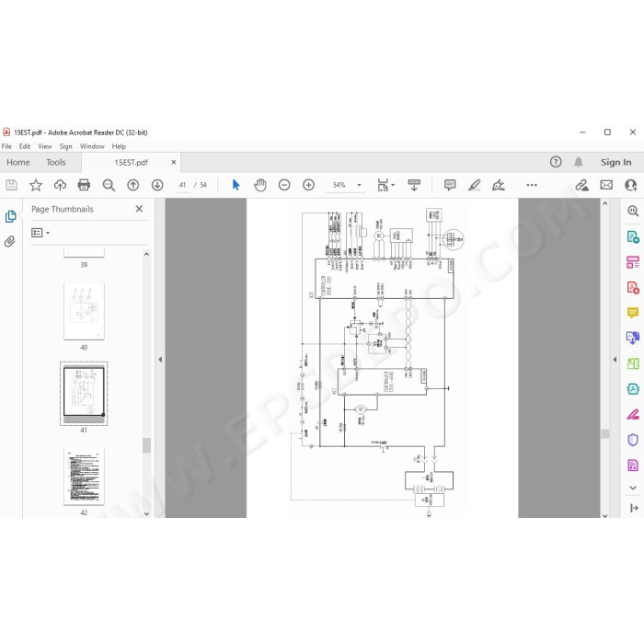Open thumbnail options dropdown menu
This screenshot has height=644, width=644.
pyautogui.click(x=40, y=233)
